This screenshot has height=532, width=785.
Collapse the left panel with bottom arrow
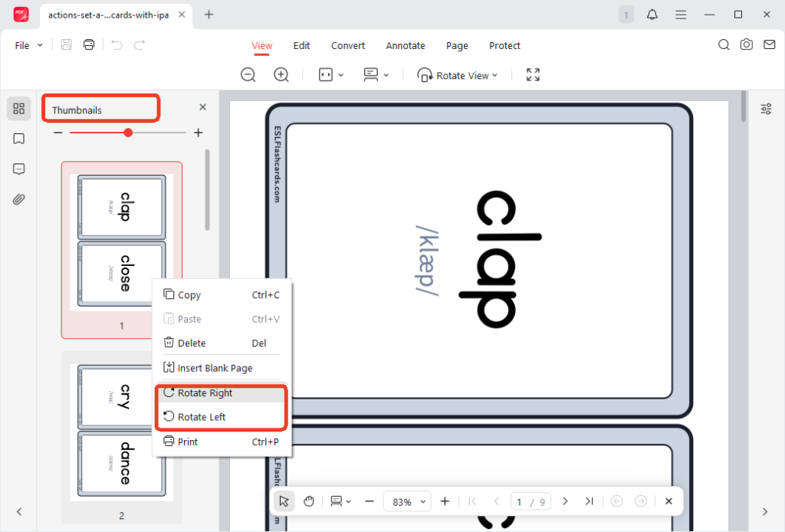tap(19, 511)
